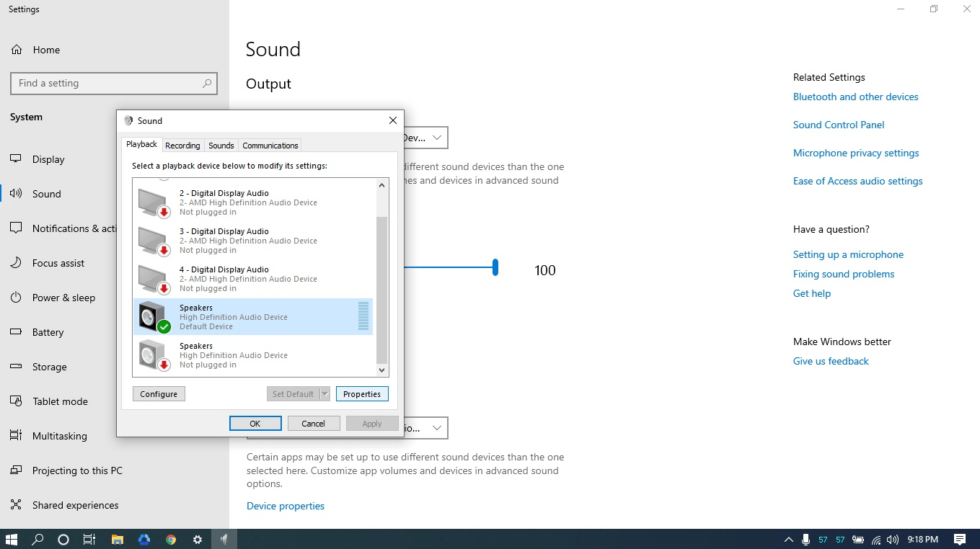
Task: Open the volume icon in the system tray
Action: pyautogui.click(x=892, y=539)
